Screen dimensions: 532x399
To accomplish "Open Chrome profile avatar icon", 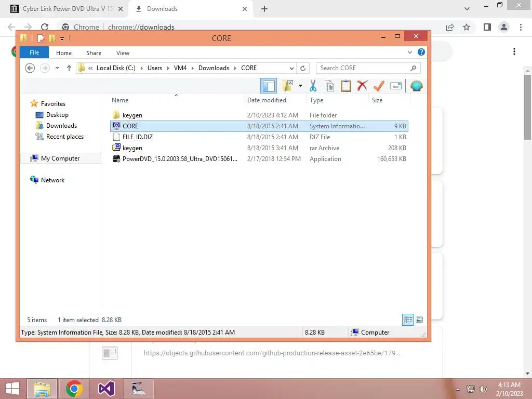I will tap(504, 27).
